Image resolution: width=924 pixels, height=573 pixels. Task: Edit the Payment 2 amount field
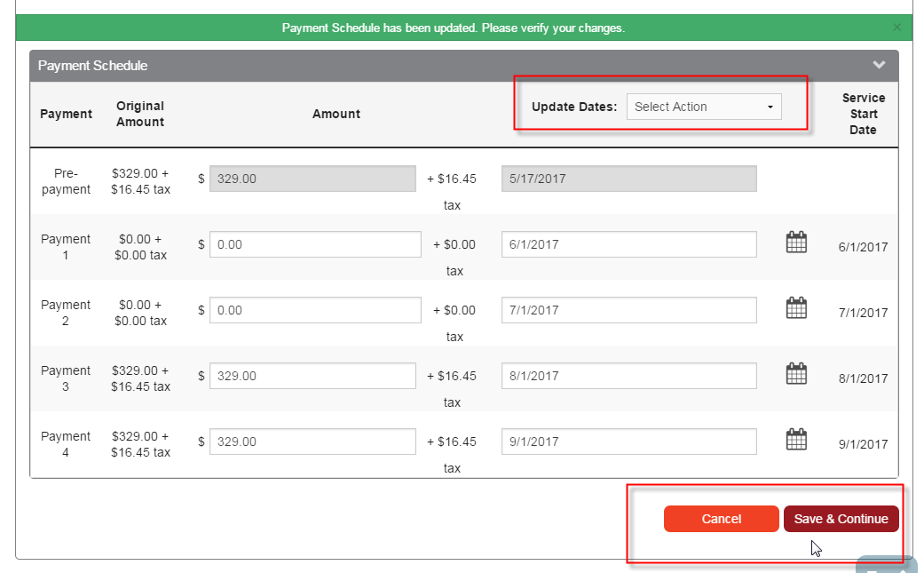tap(315, 310)
